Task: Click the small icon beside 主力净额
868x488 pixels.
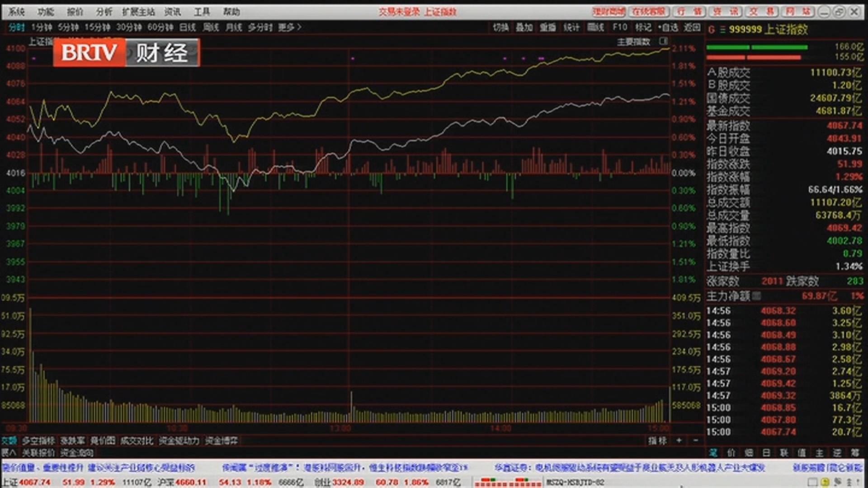Action: click(756, 296)
